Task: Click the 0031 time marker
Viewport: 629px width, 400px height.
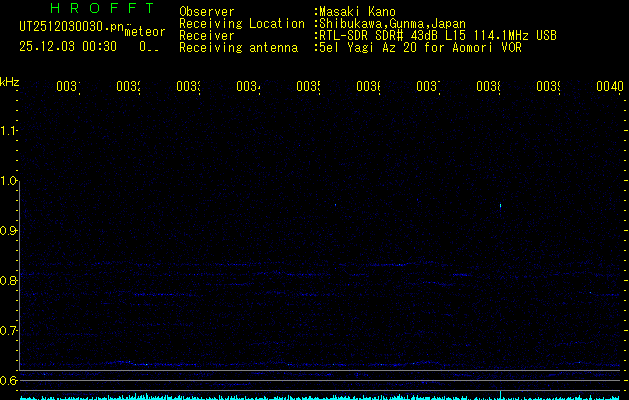Action: (68, 86)
